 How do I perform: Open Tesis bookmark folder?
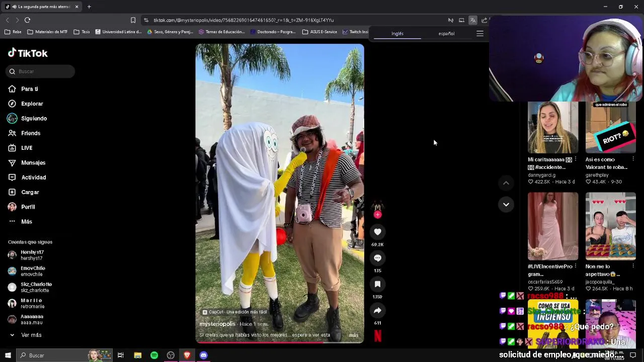pos(82,32)
